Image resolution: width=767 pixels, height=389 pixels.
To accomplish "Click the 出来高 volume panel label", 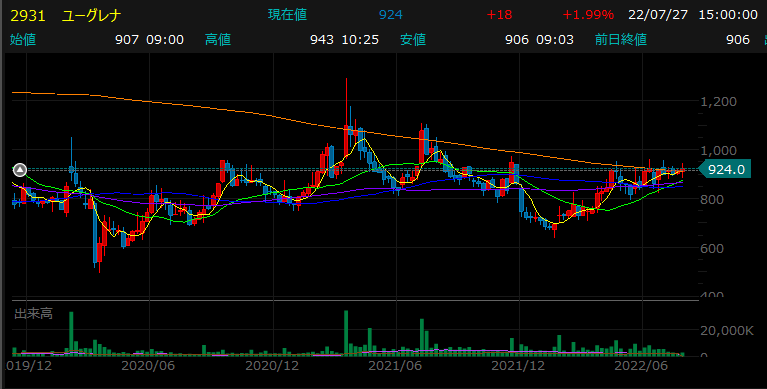I will tap(33, 314).
